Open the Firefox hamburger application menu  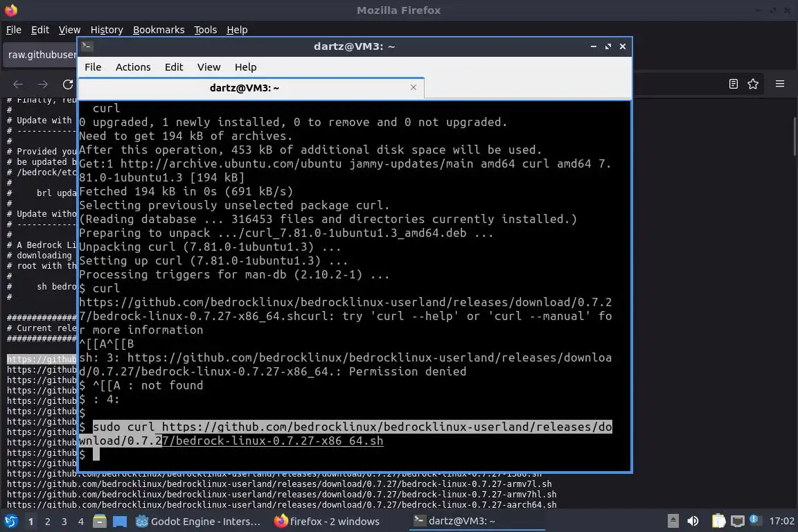780,84
